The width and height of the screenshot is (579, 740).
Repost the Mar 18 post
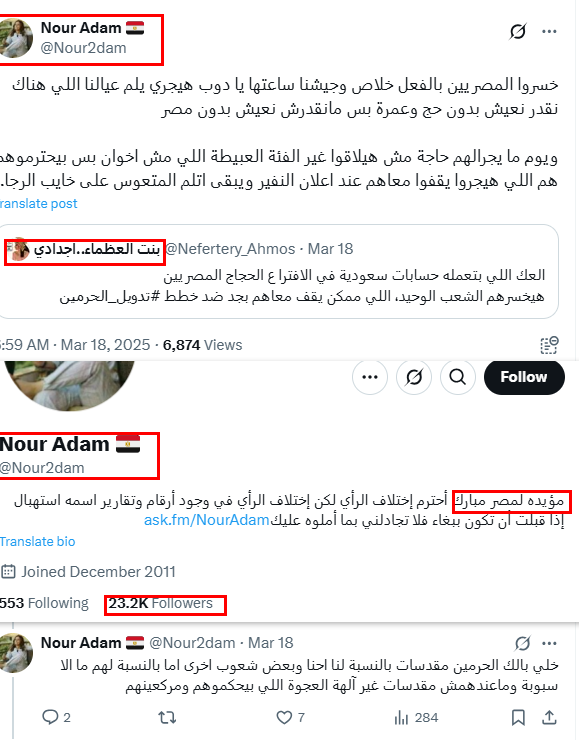pyautogui.click(x=167, y=717)
